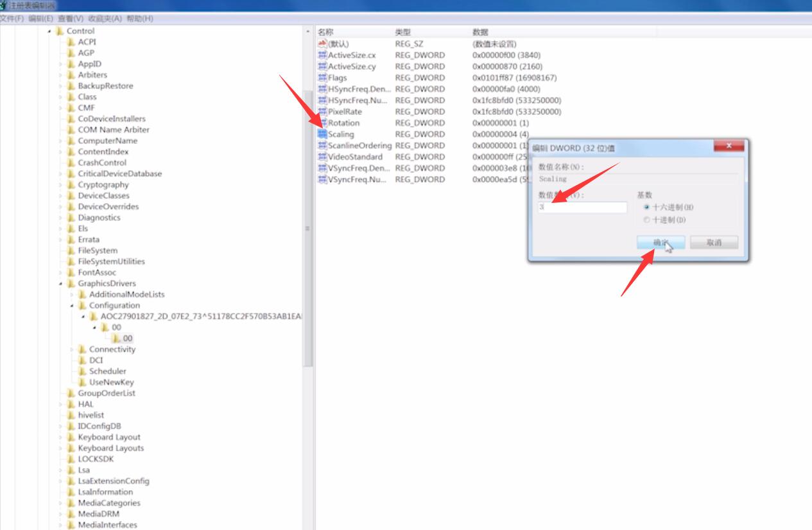Select the 十进制 (decimal) radio option
This screenshot has height=530, width=812.
click(x=647, y=220)
